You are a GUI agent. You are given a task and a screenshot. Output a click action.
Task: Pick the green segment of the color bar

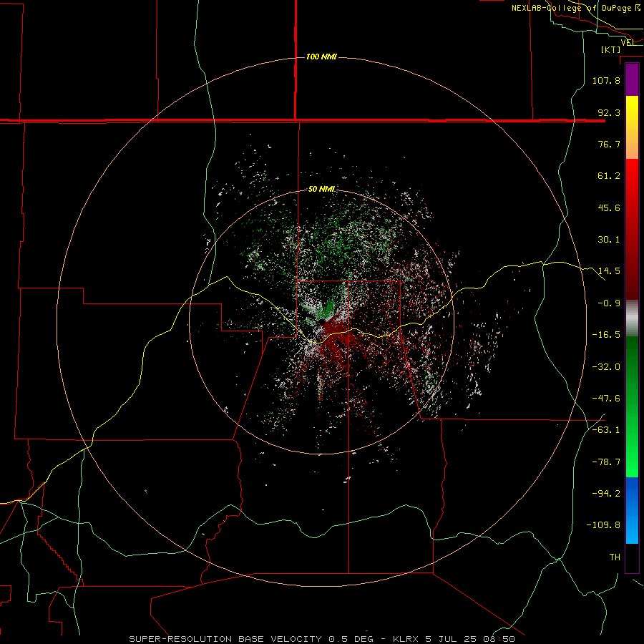coord(632,406)
